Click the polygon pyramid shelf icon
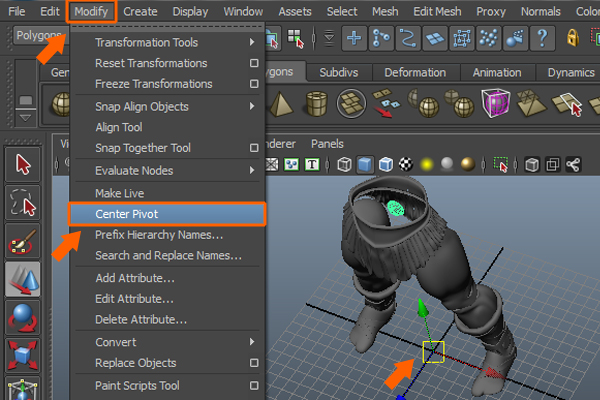Viewport: 600px width, 400px height. (283, 103)
